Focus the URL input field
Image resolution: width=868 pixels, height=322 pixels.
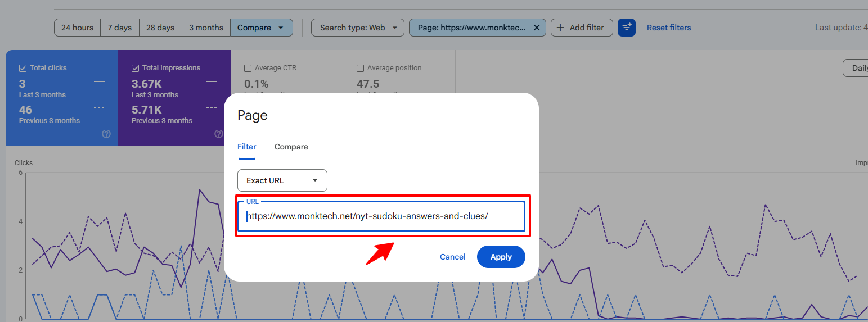(381, 216)
